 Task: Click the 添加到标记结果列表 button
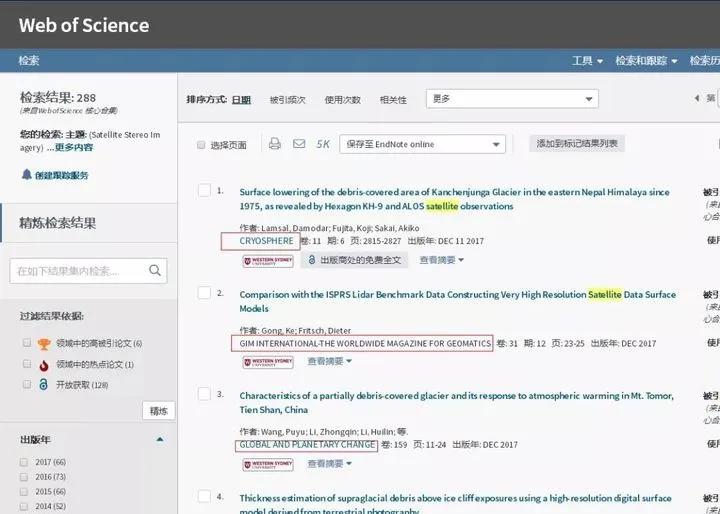(x=577, y=143)
